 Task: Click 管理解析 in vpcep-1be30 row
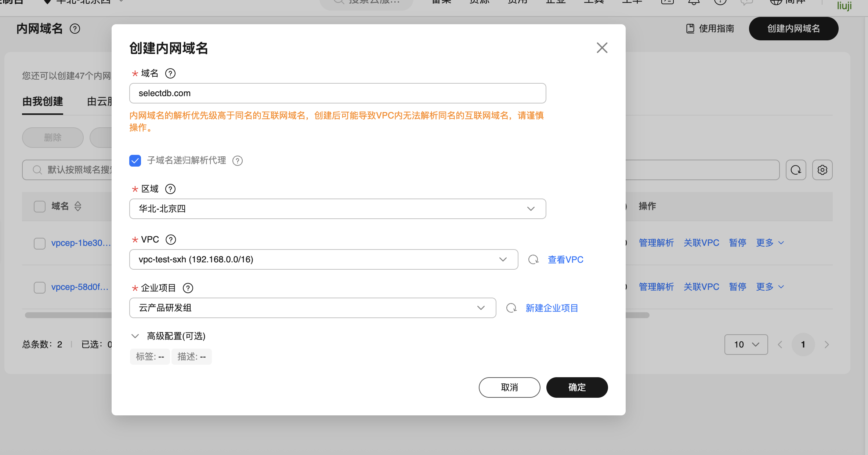coord(656,243)
